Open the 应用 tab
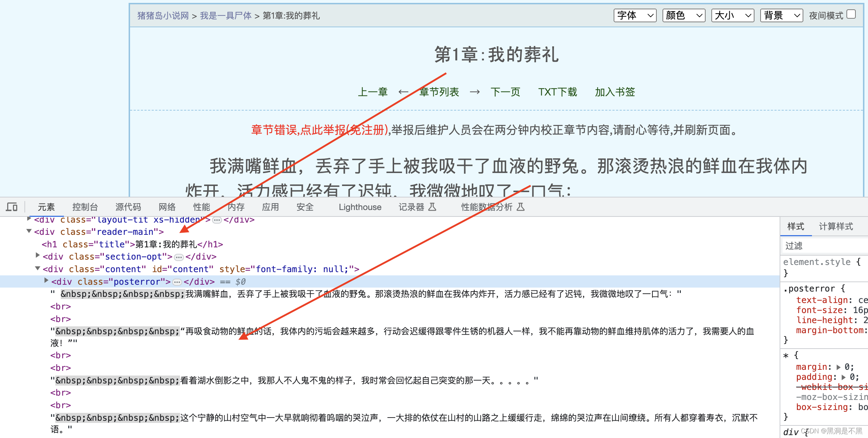 [271, 207]
